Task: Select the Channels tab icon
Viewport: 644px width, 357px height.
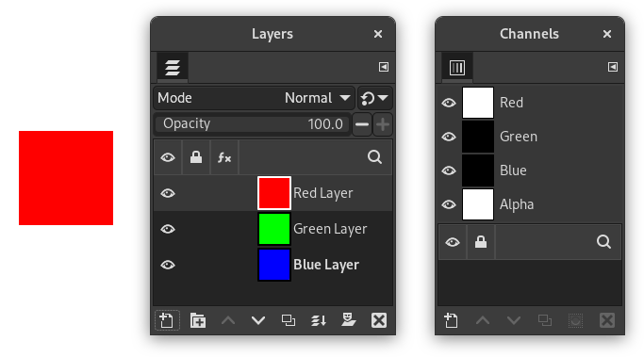Action: (457, 67)
